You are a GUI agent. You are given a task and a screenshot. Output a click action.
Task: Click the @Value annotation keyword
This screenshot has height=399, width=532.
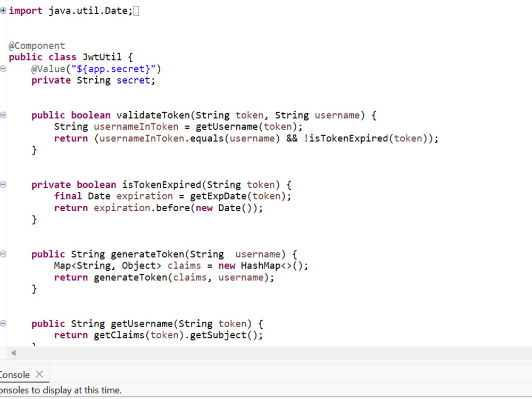(x=48, y=69)
